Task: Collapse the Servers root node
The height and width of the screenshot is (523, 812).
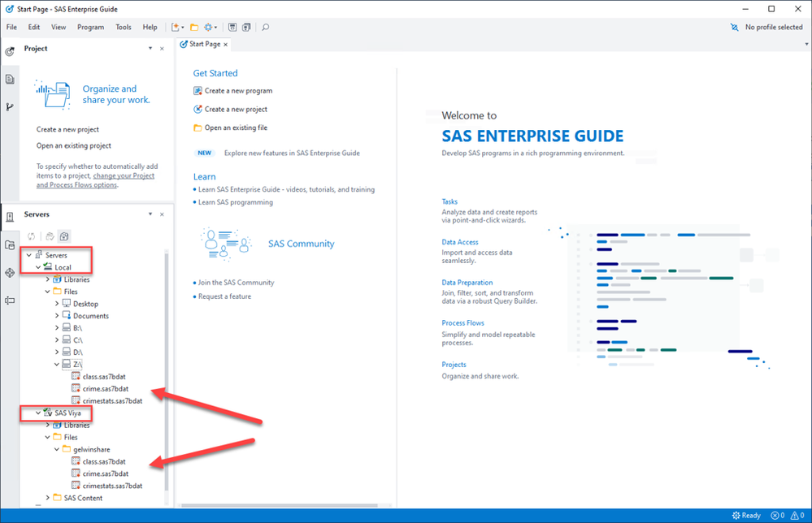Action: coord(29,255)
